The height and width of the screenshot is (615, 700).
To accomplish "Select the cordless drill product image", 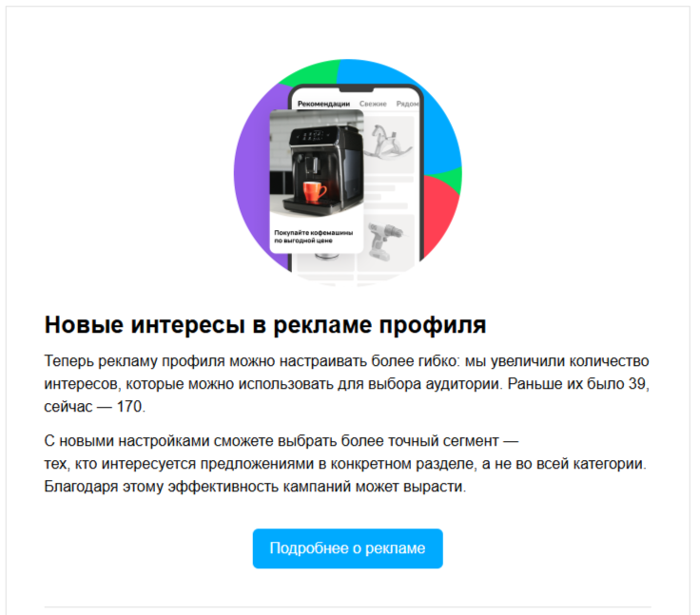I will (386, 240).
